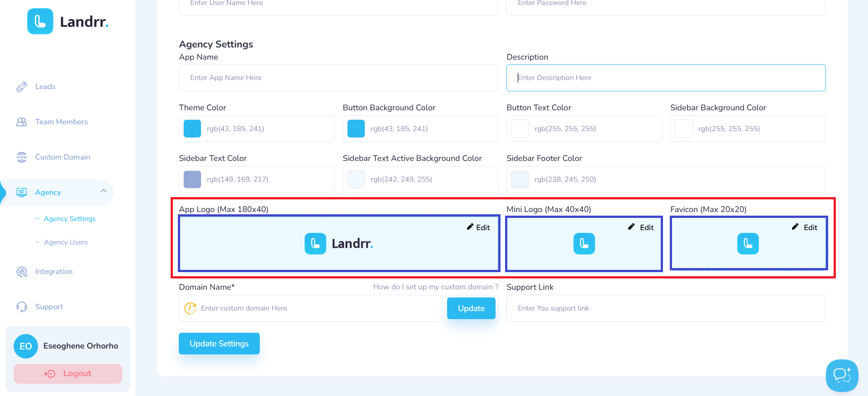Image resolution: width=868 pixels, height=396 pixels.
Task: Click Sidebar Background Color rgb value
Action: [x=729, y=129]
